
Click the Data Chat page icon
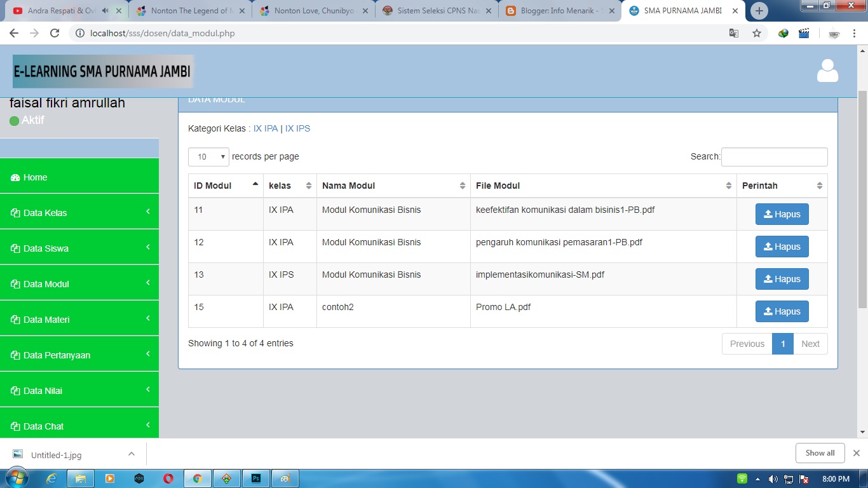pos(14,426)
